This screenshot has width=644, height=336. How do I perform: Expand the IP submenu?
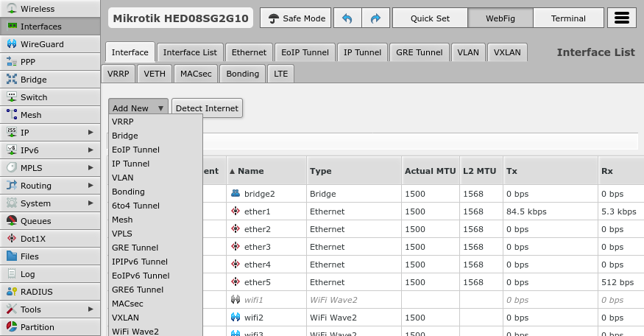point(50,133)
